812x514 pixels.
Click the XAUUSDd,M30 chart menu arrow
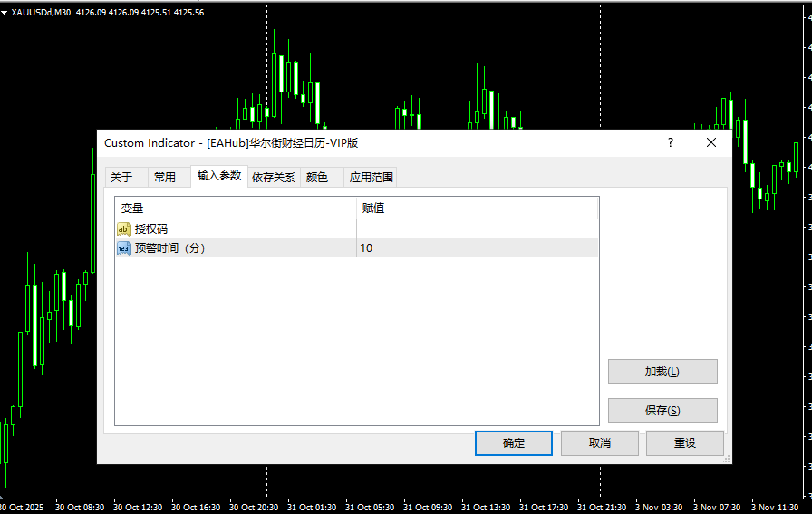[5, 13]
